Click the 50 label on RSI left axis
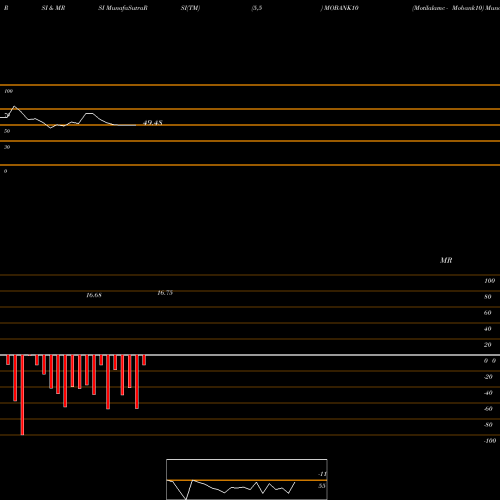The image size is (500, 500). [7, 131]
